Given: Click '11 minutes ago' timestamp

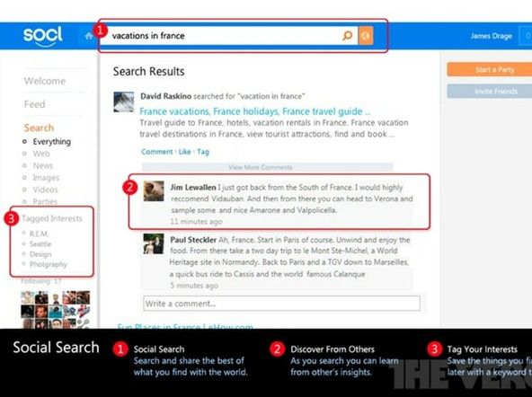Looking at the screenshot, I should (196, 222).
